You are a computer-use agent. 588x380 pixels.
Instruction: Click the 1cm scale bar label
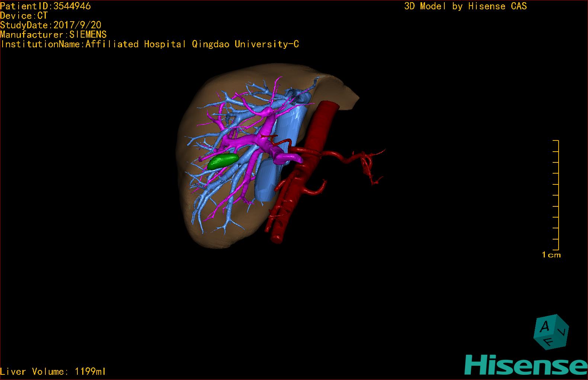[551, 255]
